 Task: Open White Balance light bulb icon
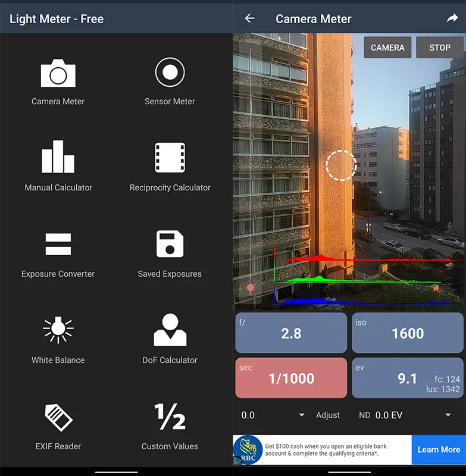58,330
